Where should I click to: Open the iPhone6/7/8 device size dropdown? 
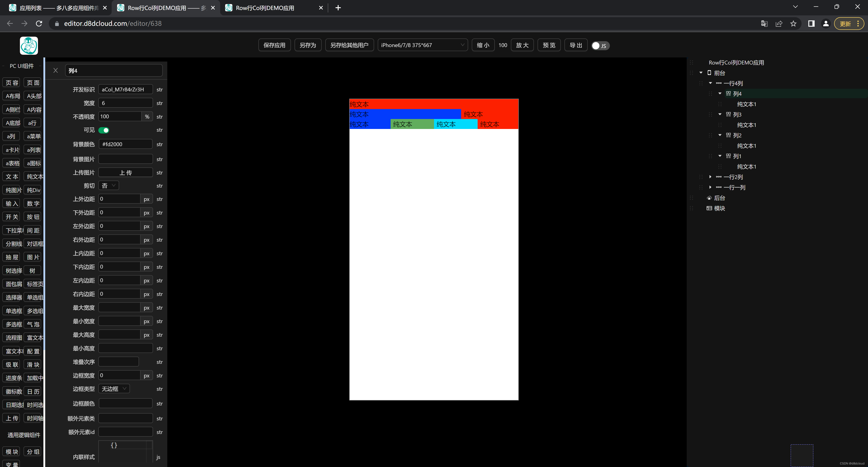pos(422,45)
